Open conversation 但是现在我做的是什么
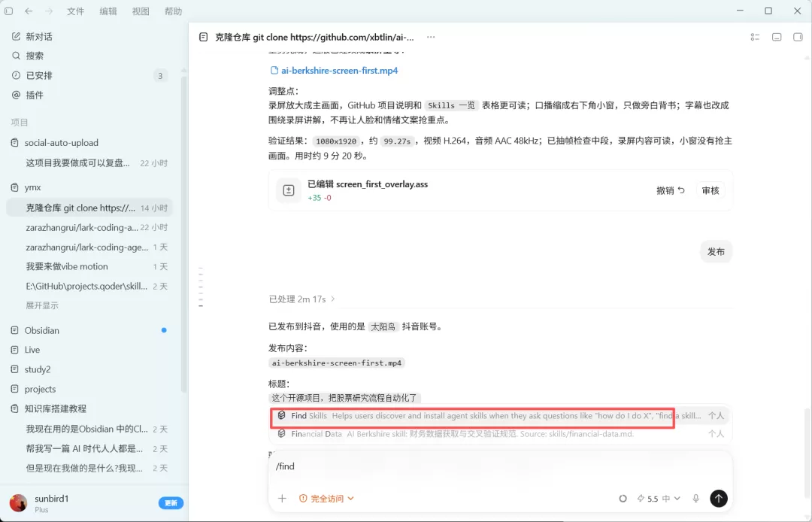Viewport: 812px width, 522px height. pyautogui.click(x=89, y=468)
